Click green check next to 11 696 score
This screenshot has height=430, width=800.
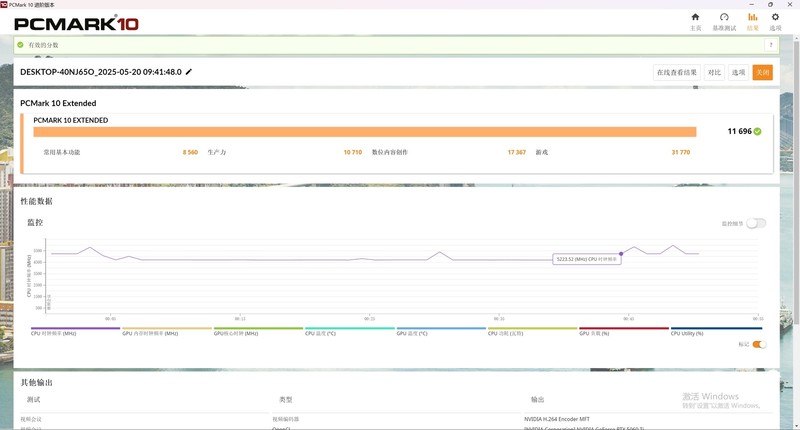click(x=758, y=131)
